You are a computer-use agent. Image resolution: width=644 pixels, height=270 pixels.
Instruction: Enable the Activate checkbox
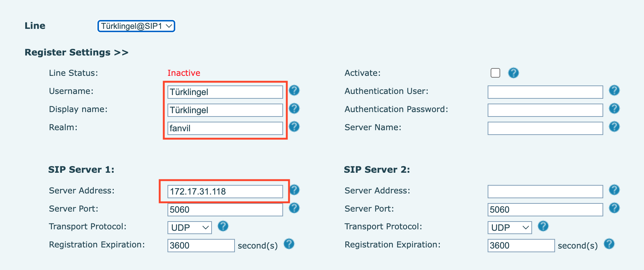point(495,73)
